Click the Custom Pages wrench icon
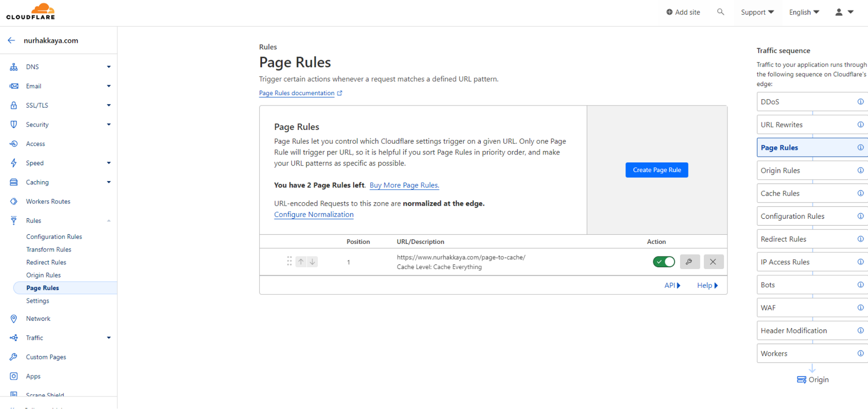 click(14, 357)
